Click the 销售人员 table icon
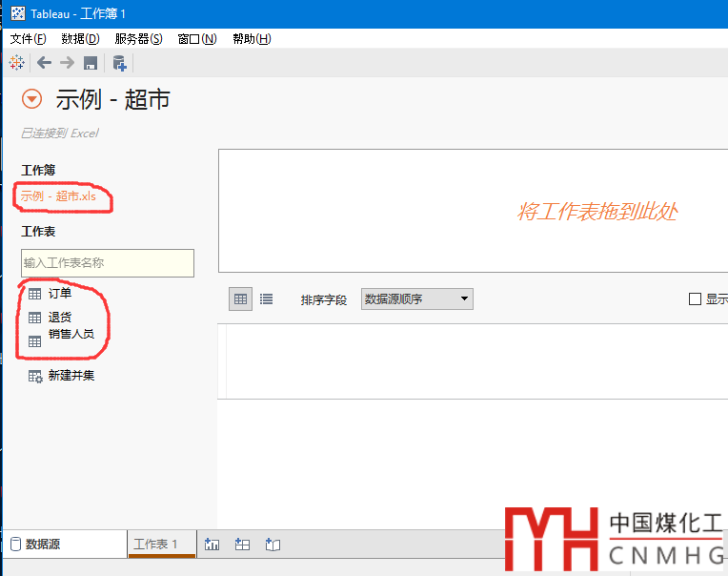 coord(35,342)
